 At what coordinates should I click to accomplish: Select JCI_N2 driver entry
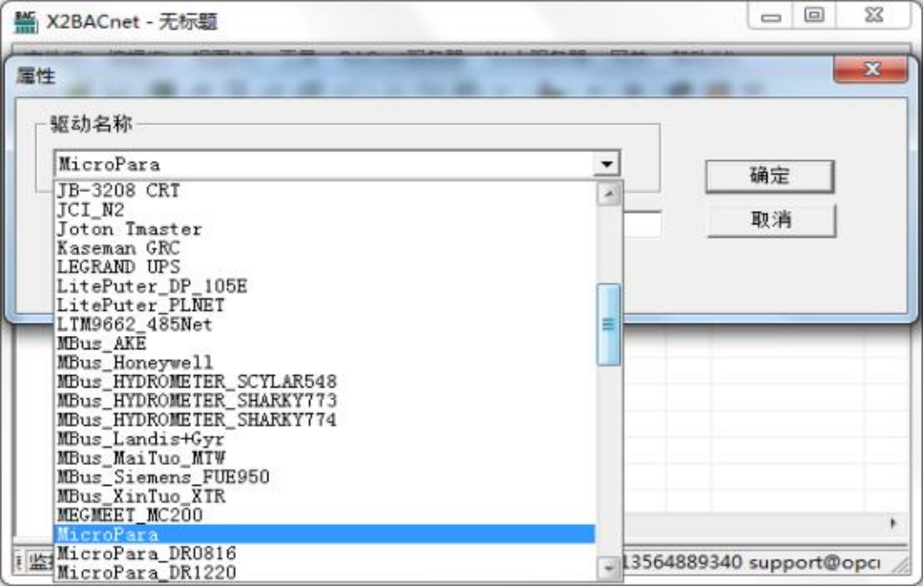click(325, 210)
